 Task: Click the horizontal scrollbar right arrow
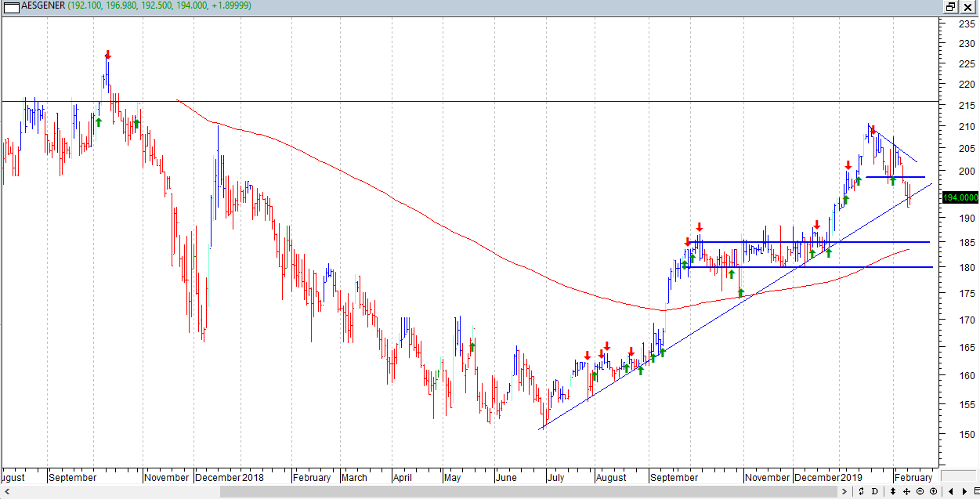pyautogui.click(x=844, y=492)
